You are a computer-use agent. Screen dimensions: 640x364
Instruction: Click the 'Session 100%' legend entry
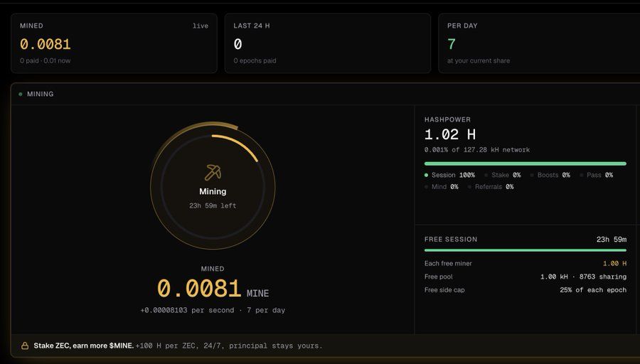pyautogui.click(x=450, y=175)
